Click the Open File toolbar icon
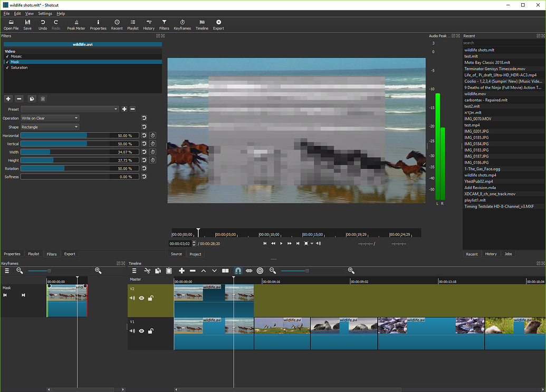The width and height of the screenshot is (546, 392). click(x=11, y=25)
